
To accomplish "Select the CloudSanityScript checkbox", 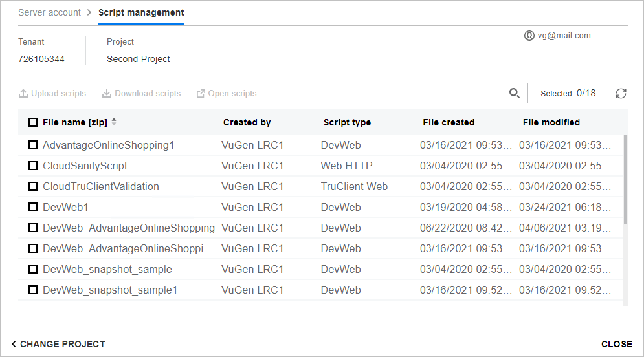I will (33, 166).
